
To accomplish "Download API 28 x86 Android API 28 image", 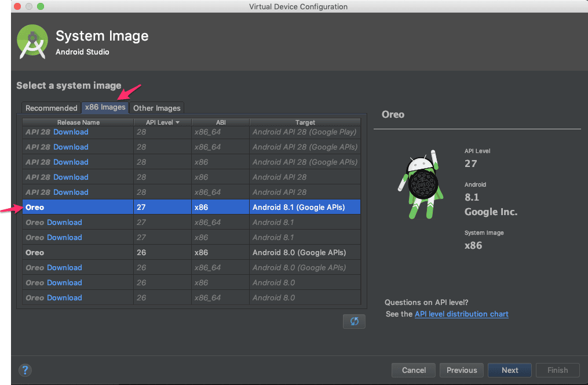I will 71,177.
